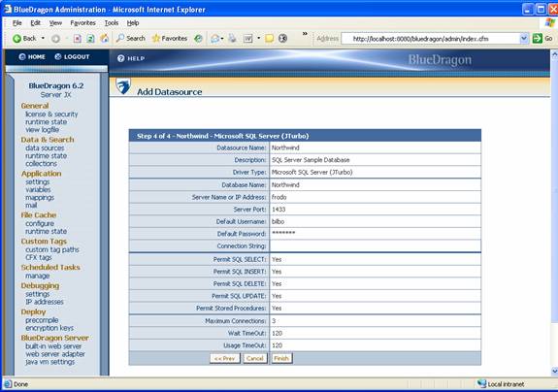Open variables in sidebar
The height and width of the screenshot is (392, 558).
point(38,189)
